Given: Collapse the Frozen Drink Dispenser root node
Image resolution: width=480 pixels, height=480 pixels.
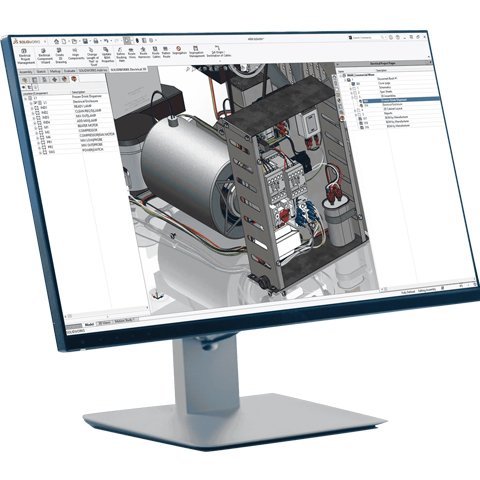Looking at the screenshot, I should coord(26,99).
